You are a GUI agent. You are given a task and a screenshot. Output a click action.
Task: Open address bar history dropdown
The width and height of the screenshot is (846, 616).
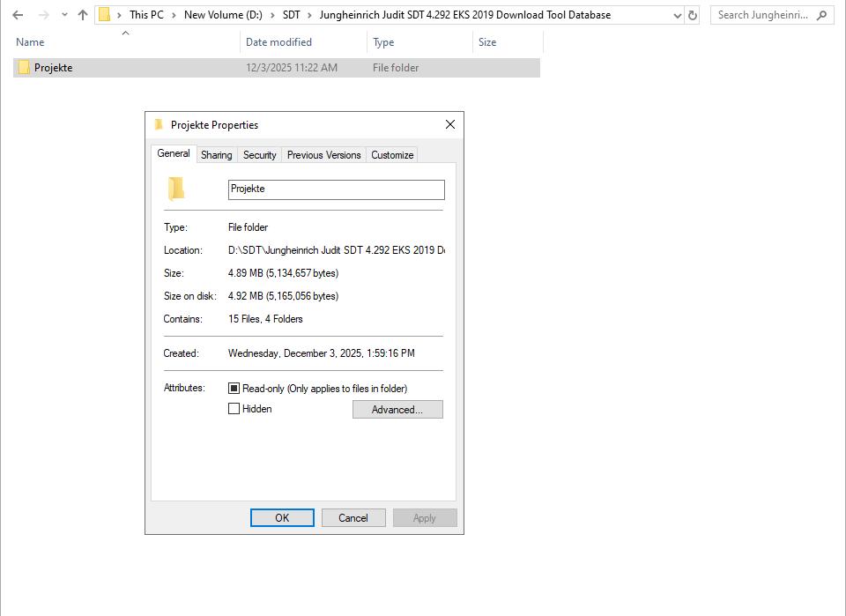[678, 16]
